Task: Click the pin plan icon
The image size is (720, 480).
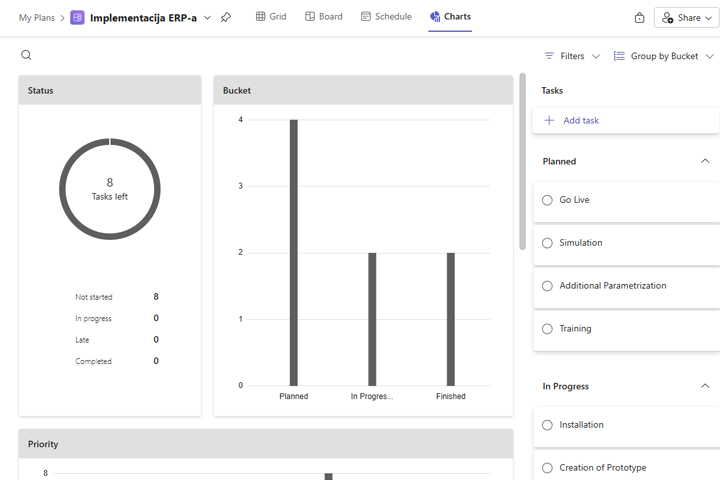Action: (225, 18)
